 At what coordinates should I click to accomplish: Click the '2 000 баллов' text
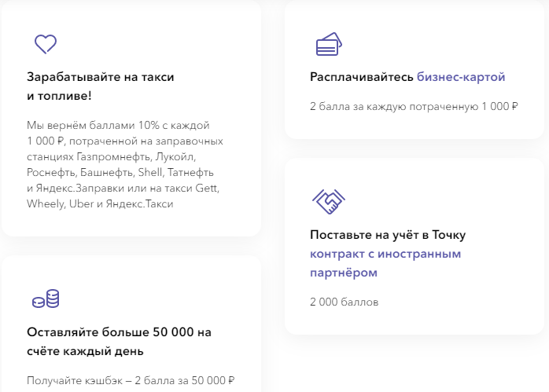point(344,301)
